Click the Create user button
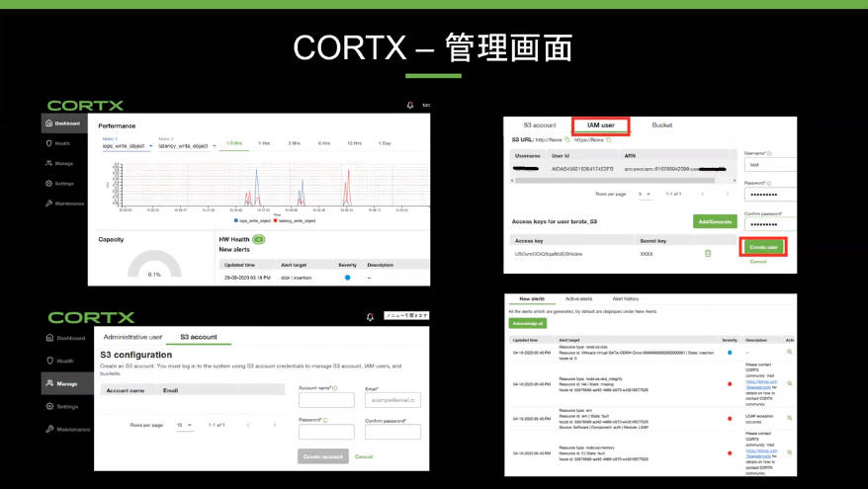This screenshot has height=489, width=868. [x=763, y=247]
